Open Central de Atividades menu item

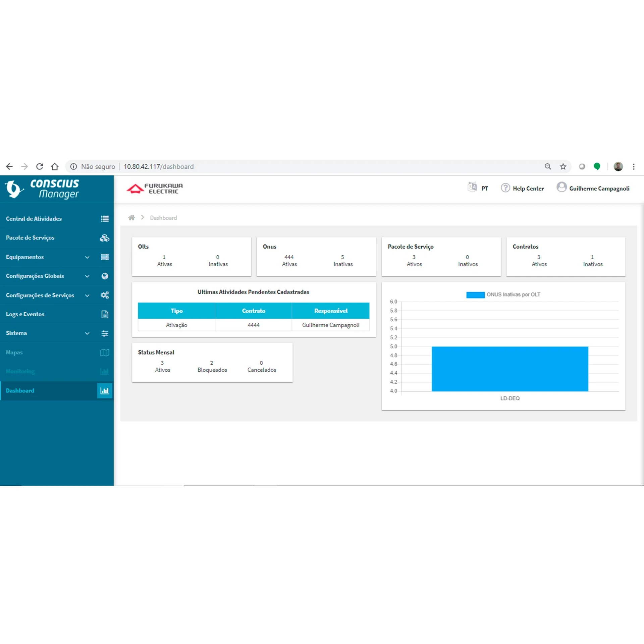(34, 219)
